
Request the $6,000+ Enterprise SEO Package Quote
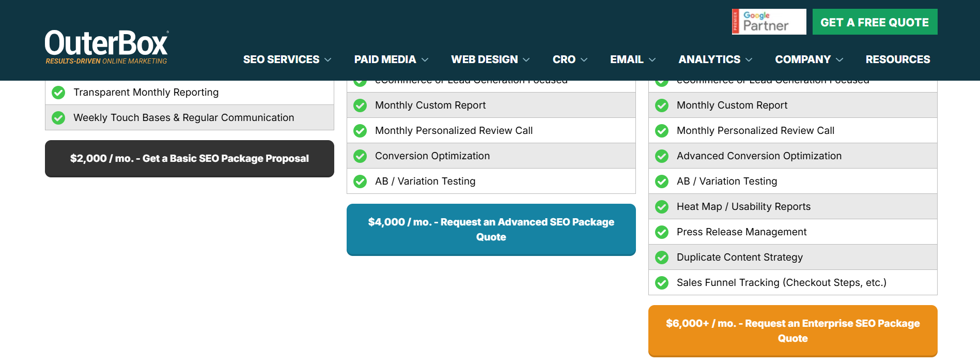pyautogui.click(x=793, y=331)
